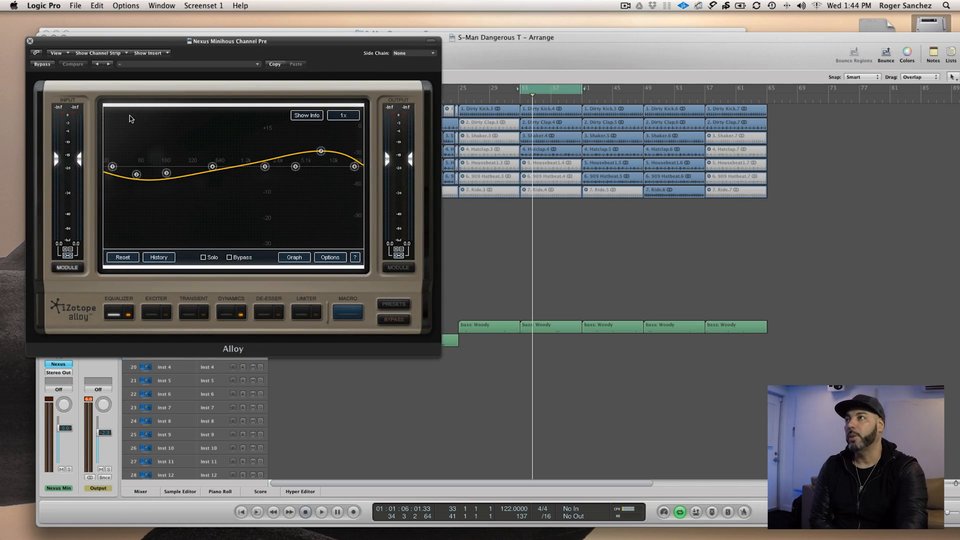Open the Drag Overlap dropdown
Viewport: 960px width, 540px height.
[x=920, y=77]
